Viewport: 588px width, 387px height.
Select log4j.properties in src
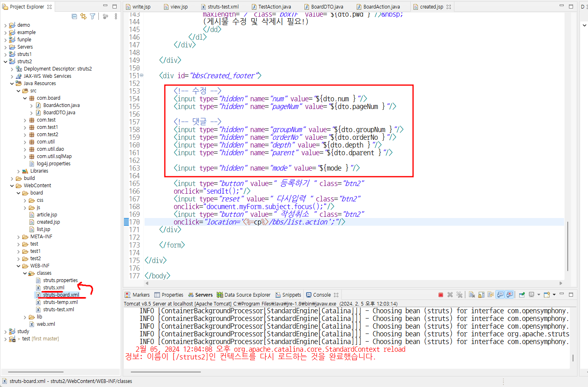[53, 164]
